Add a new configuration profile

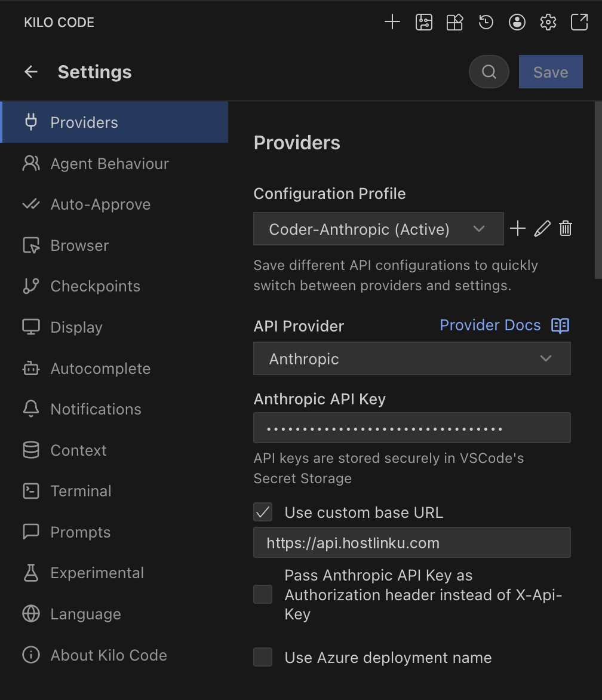(518, 229)
